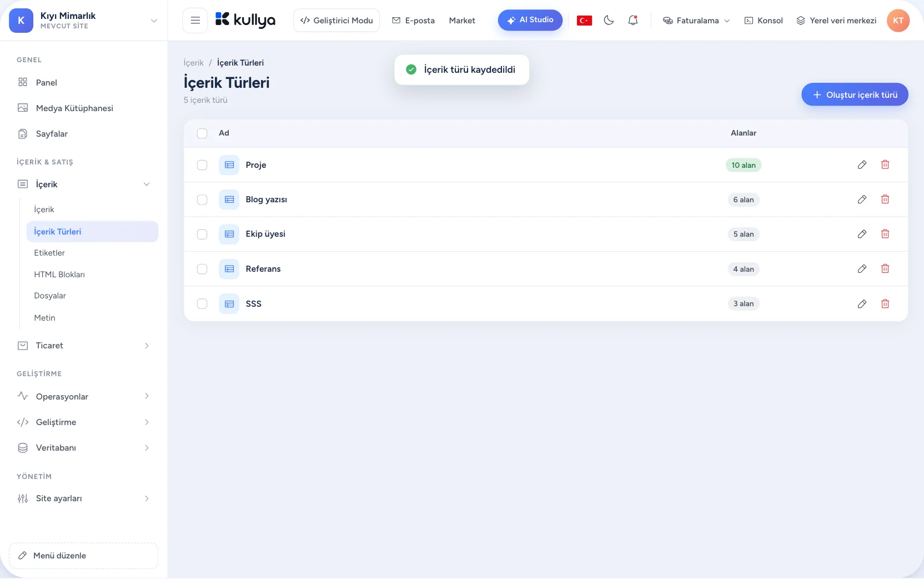Image resolution: width=924 pixels, height=579 pixels.
Task: Open the Faturalama dropdown
Action: coord(696,21)
